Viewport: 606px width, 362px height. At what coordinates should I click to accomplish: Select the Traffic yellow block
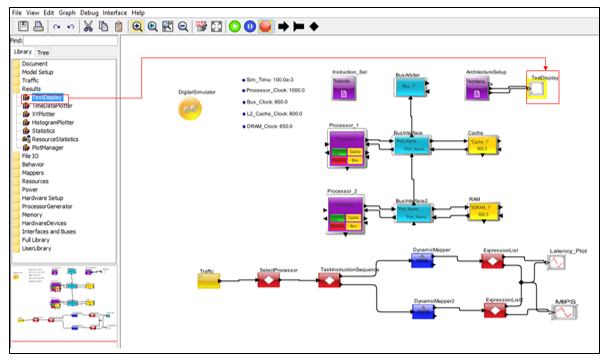pyautogui.click(x=209, y=281)
